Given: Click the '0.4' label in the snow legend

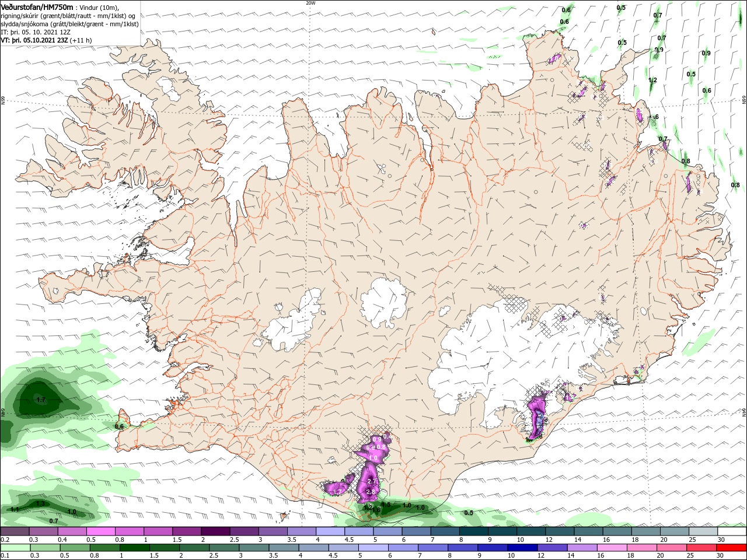Looking at the screenshot, I should pyautogui.click(x=62, y=540).
